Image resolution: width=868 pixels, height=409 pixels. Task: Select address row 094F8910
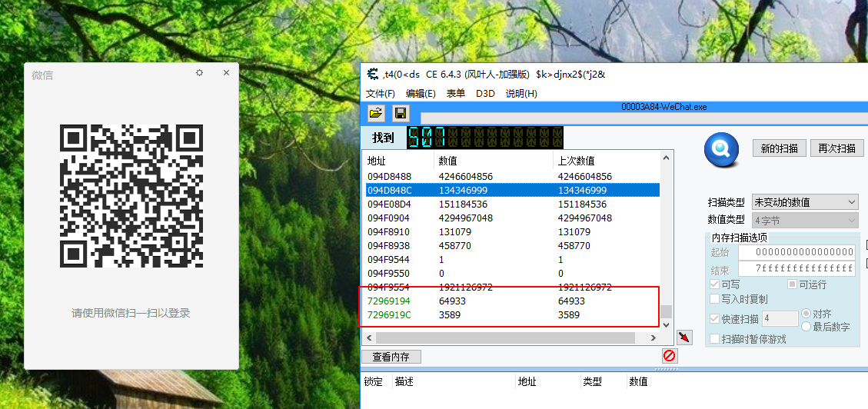(513, 232)
